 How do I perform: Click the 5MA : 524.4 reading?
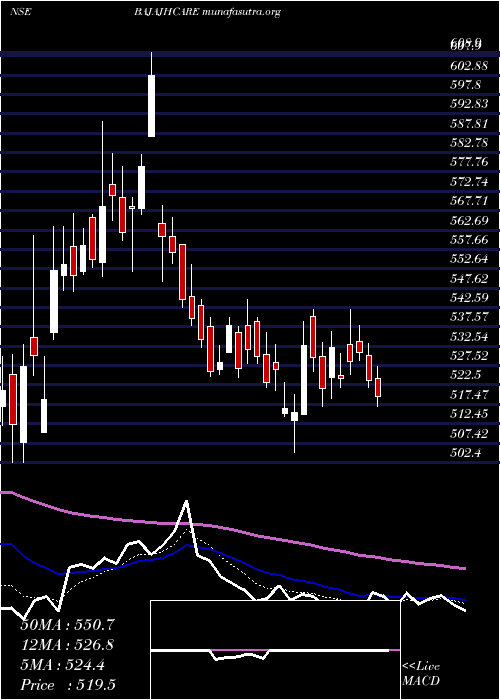pyautogui.click(x=62, y=665)
